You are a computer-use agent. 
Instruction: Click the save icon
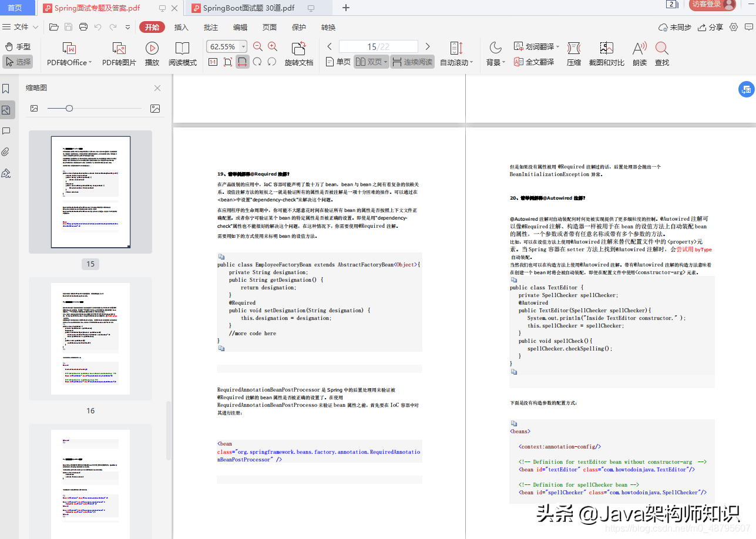(x=69, y=27)
